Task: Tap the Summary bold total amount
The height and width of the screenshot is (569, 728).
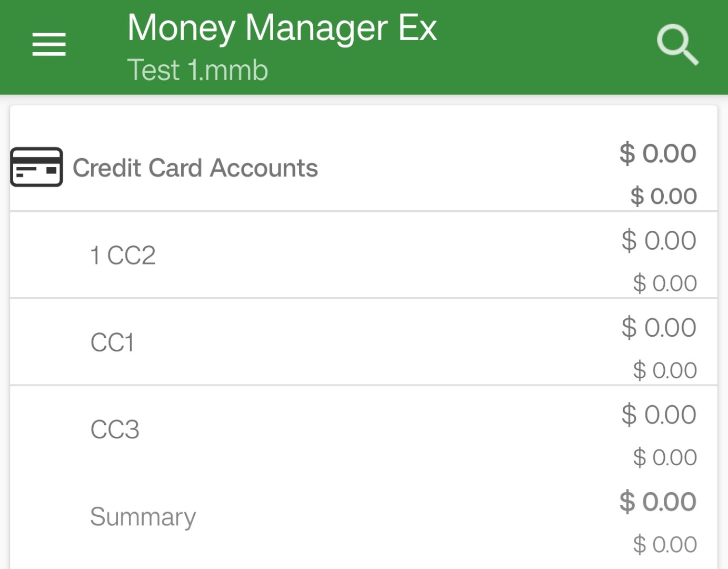Action: click(x=658, y=501)
